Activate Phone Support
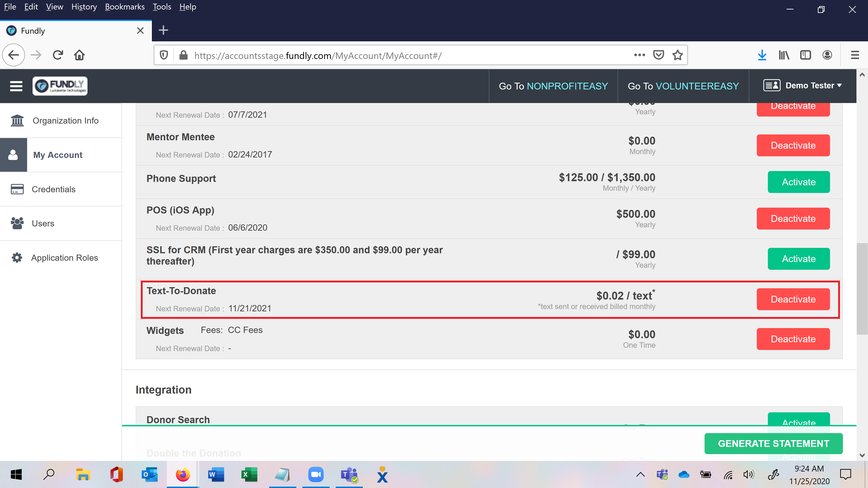868x488 pixels. (x=799, y=182)
